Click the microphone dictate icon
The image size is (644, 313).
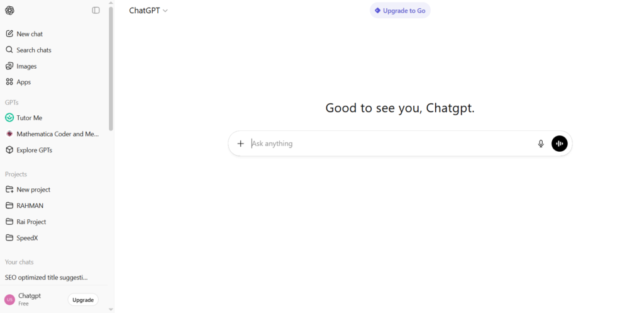click(541, 144)
